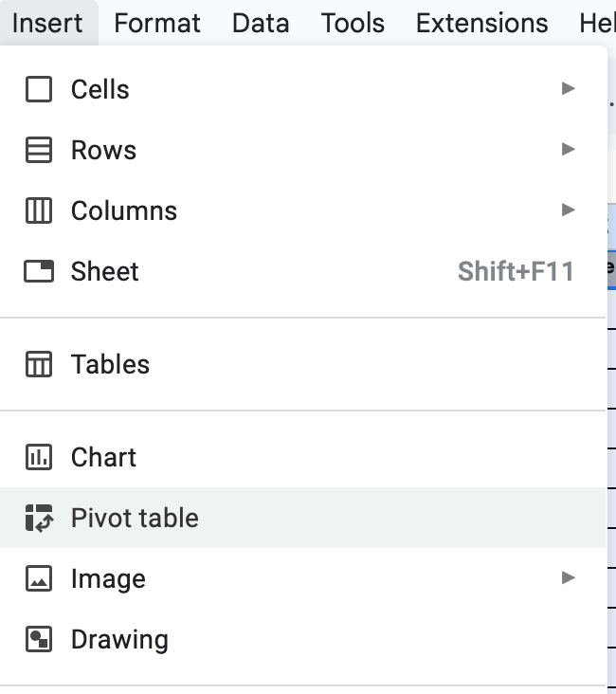Screen dimensions: 616x694
Task: Click the Tables icon in the menu
Action: (39, 365)
